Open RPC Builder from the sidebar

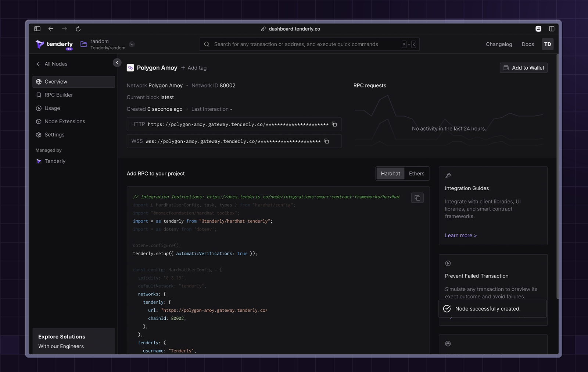point(73,95)
